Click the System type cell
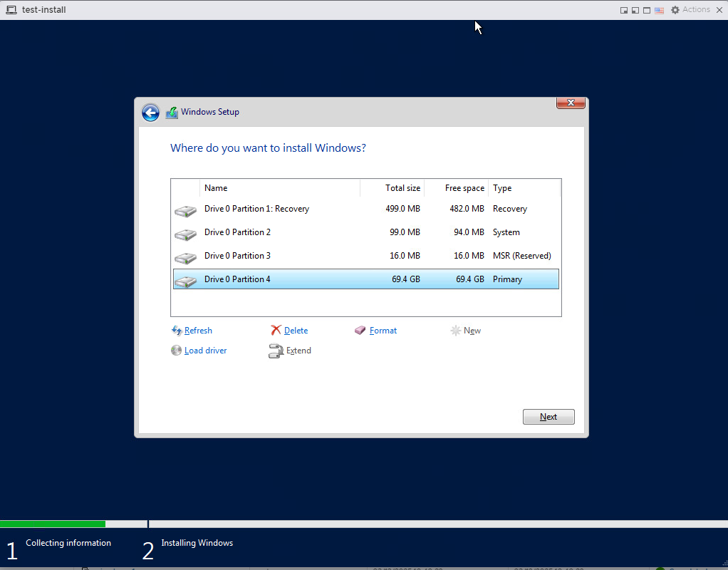This screenshot has width=728, height=570. (x=506, y=232)
